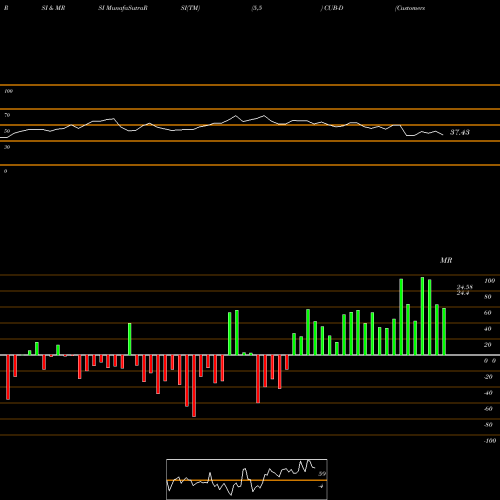Click the 'SI MunafaSutraR' header text

point(123,8)
